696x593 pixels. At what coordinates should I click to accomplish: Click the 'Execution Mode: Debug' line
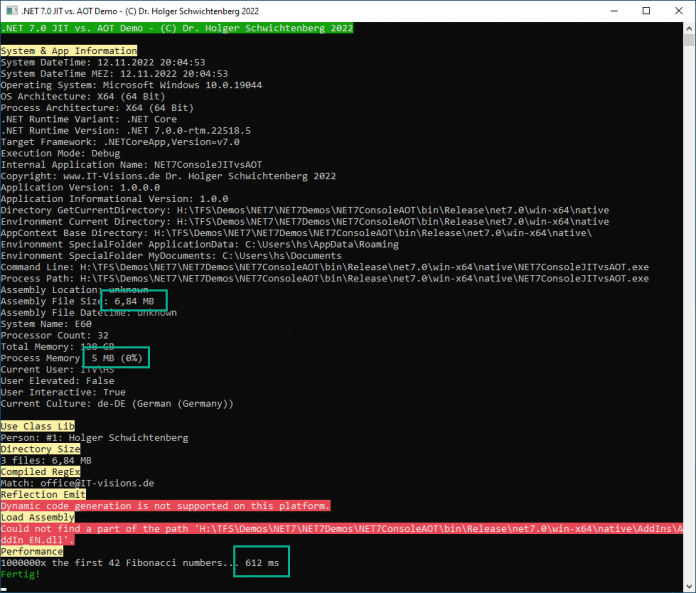click(60, 154)
